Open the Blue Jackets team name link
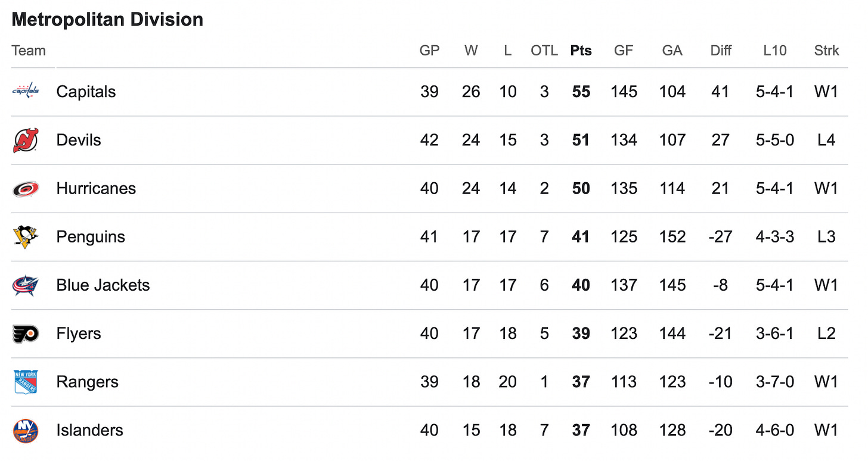 (103, 285)
